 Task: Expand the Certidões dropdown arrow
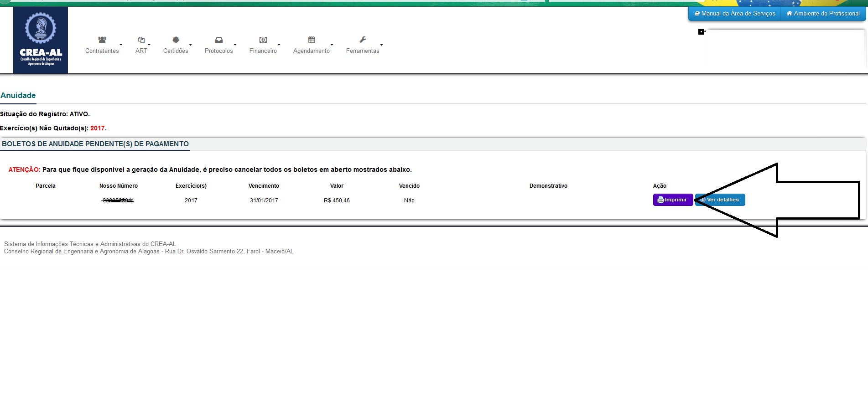click(190, 45)
